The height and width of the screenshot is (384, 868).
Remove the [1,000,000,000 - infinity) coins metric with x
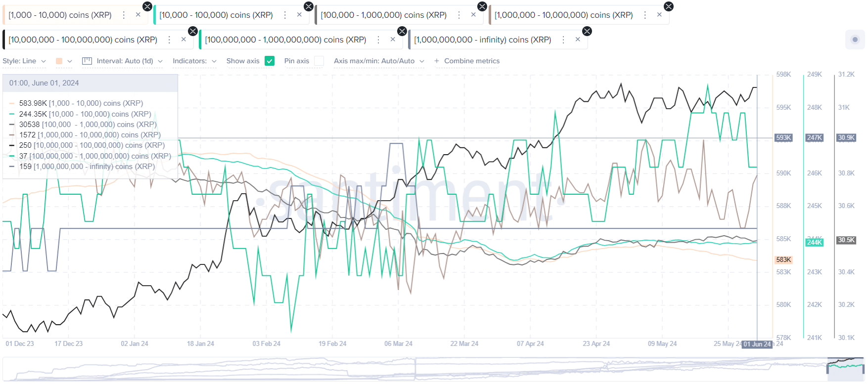click(x=578, y=40)
